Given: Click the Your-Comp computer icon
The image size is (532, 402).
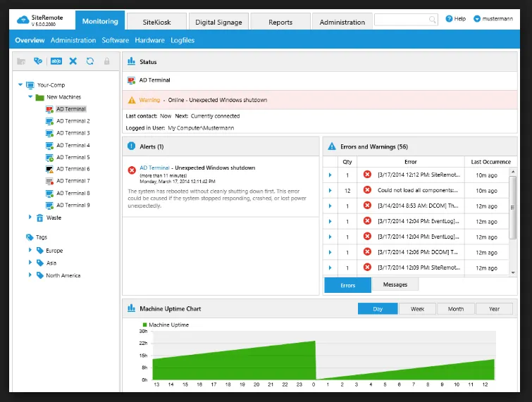Looking at the screenshot, I should pos(30,84).
